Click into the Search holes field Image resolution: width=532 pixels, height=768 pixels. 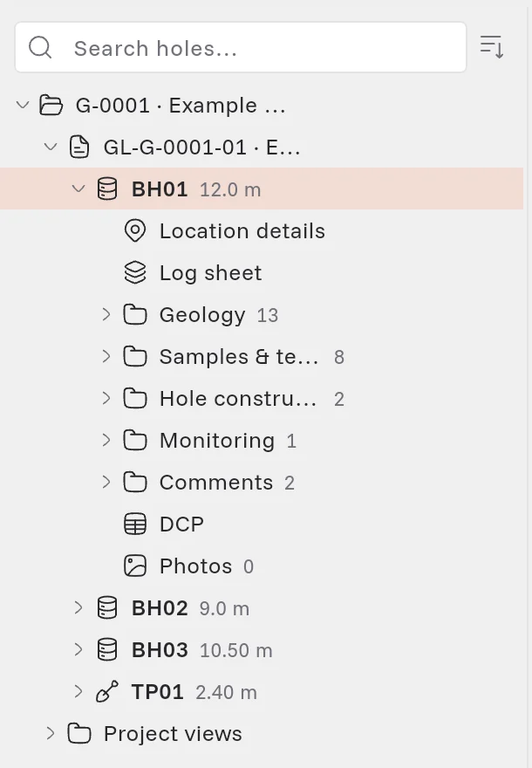coord(241,47)
